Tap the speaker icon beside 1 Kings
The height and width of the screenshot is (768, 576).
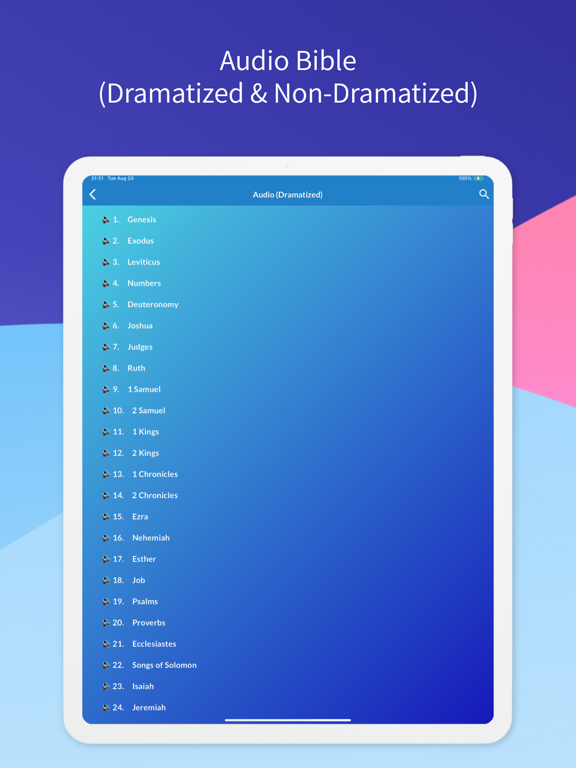point(105,432)
